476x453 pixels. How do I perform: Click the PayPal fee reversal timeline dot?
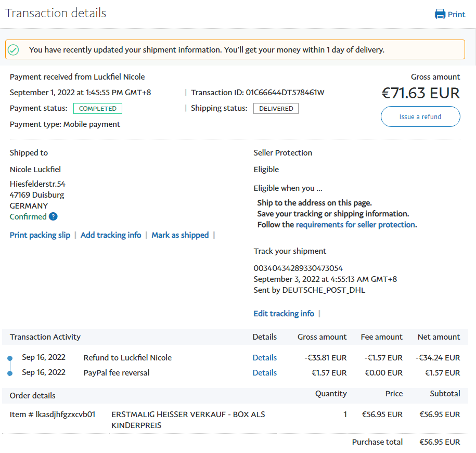(10, 373)
